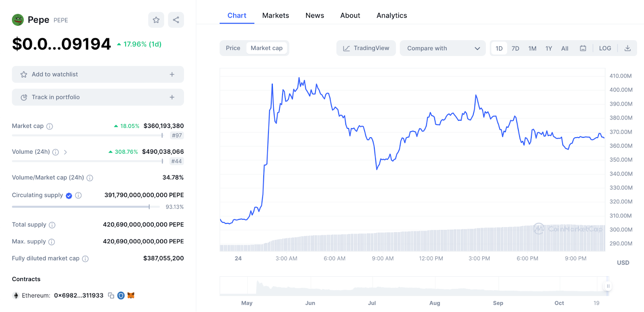This screenshot has width=644, height=312.
Task: Click the $490,038,066 volume value
Action: (x=163, y=152)
